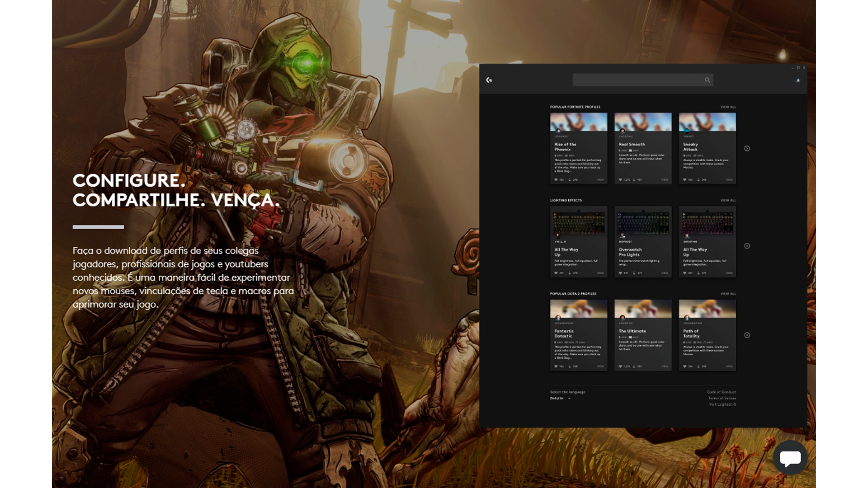The image size is (868, 488).
Task: Open Real Smooth card thumbnail image
Action: tap(643, 122)
